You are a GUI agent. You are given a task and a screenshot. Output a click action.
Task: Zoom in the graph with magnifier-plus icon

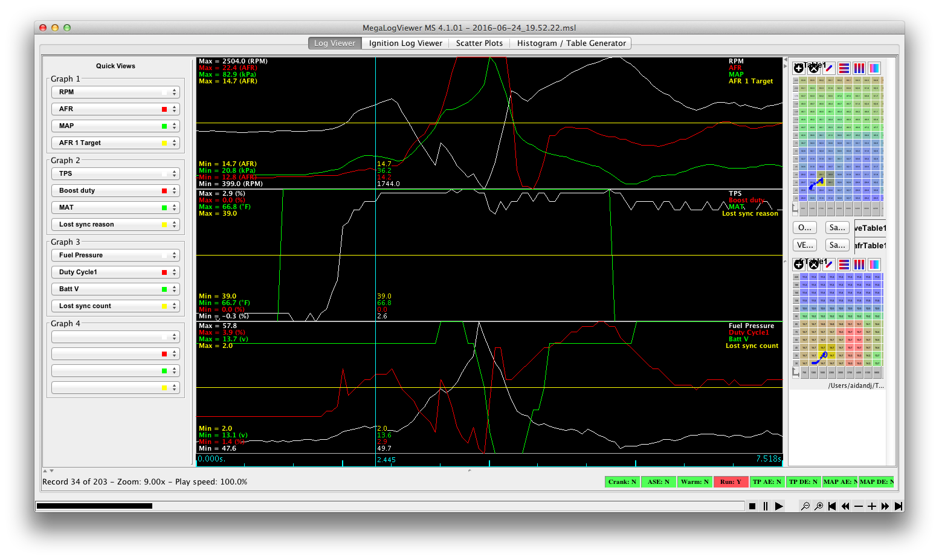click(x=819, y=506)
